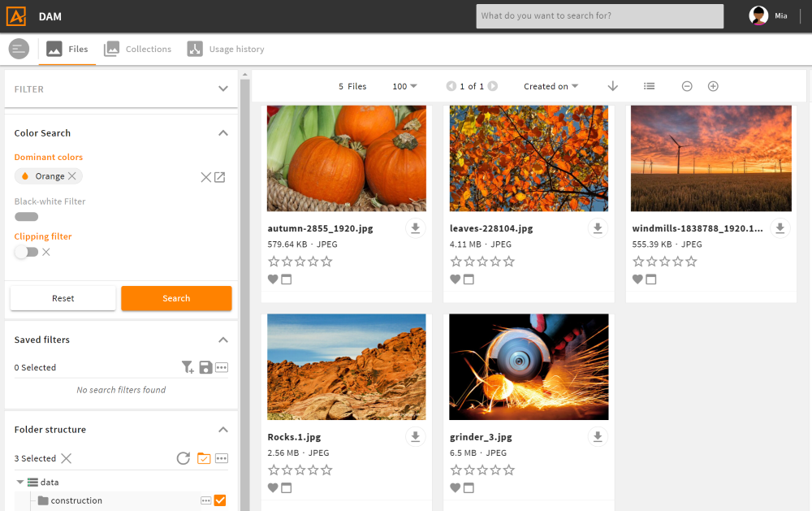Download the windmills-1838788 image

pos(780,228)
